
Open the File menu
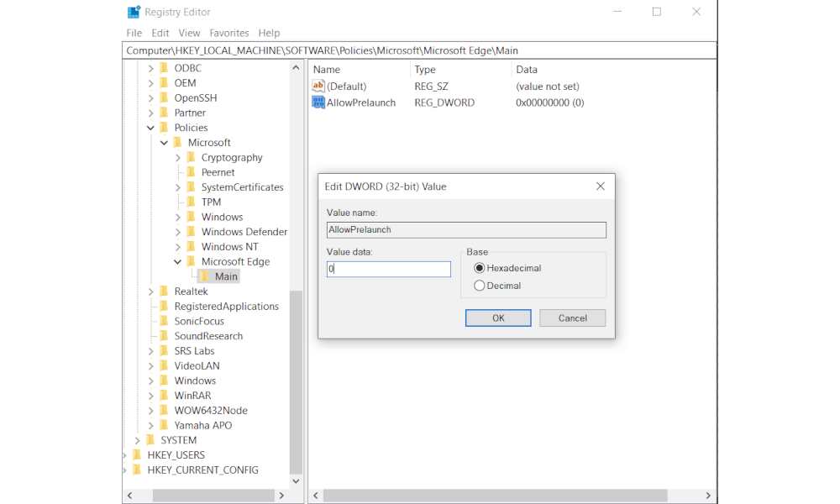(134, 33)
